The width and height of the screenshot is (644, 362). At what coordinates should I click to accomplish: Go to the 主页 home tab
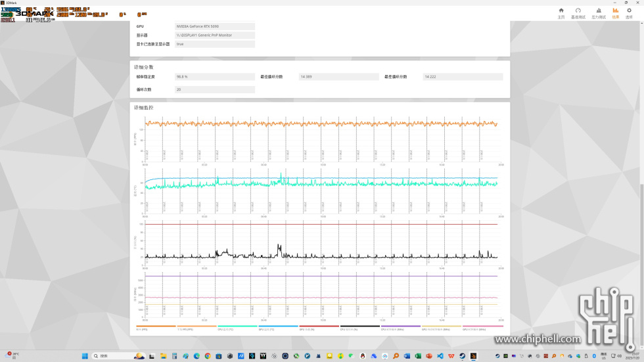[x=561, y=13]
